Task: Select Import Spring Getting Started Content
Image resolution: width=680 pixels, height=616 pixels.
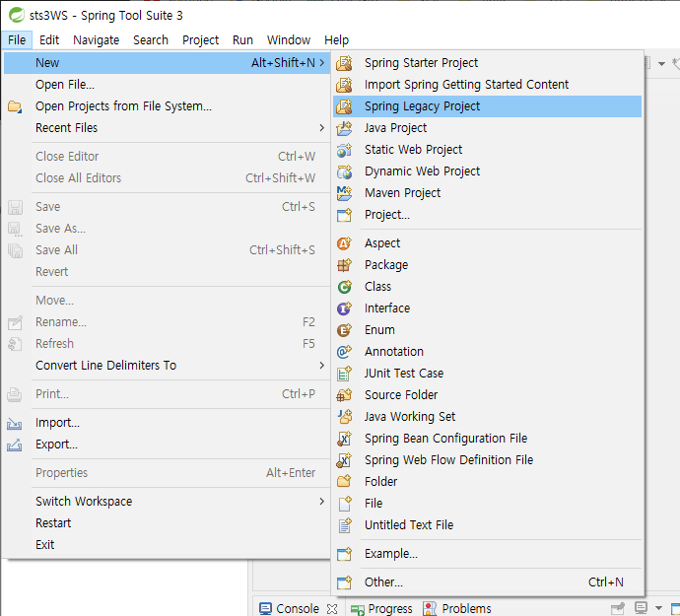Action: 488,85
